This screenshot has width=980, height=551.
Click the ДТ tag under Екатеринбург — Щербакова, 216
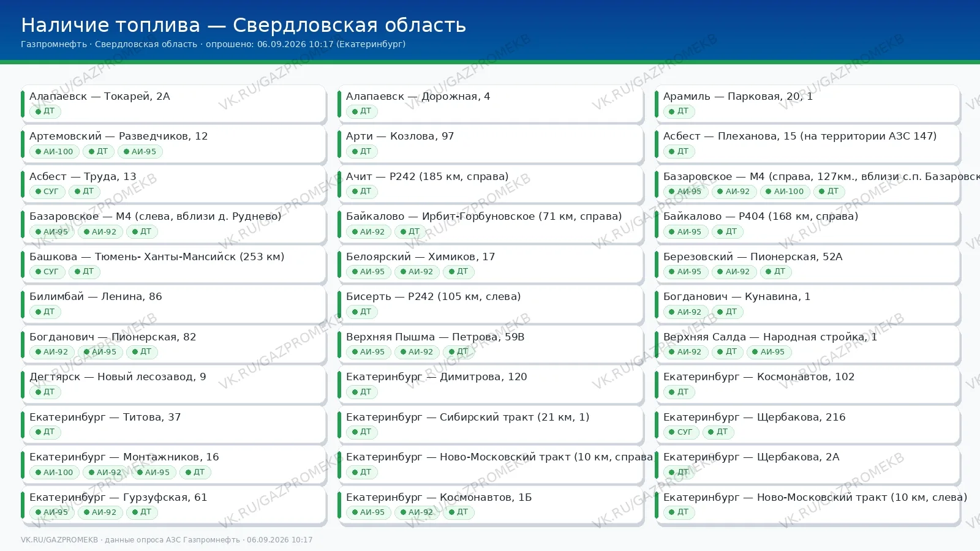click(x=718, y=432)
